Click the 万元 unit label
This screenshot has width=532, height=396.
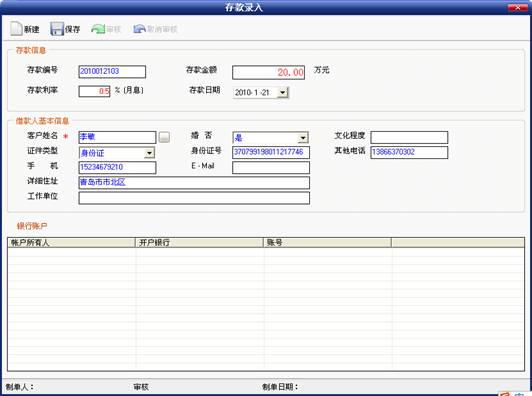[321, 70]
